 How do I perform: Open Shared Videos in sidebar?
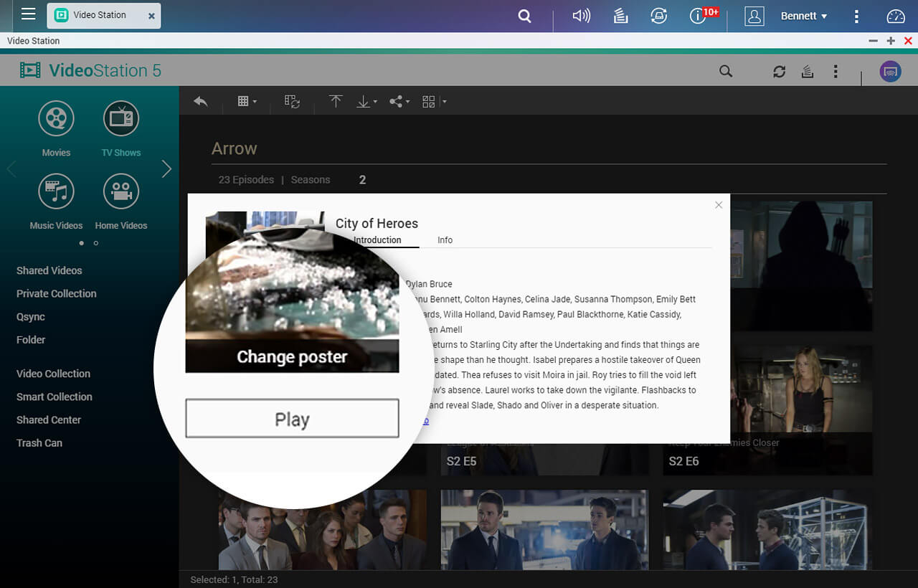(49, 270)
